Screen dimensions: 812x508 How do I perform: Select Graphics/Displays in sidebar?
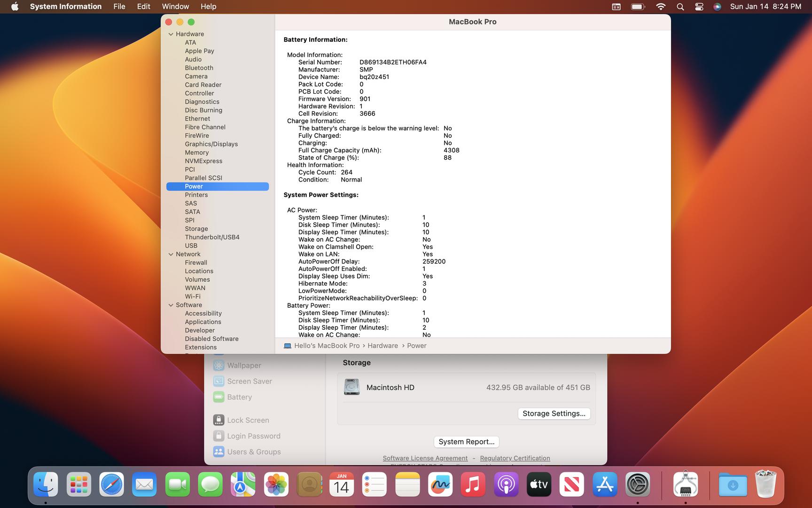211,144
